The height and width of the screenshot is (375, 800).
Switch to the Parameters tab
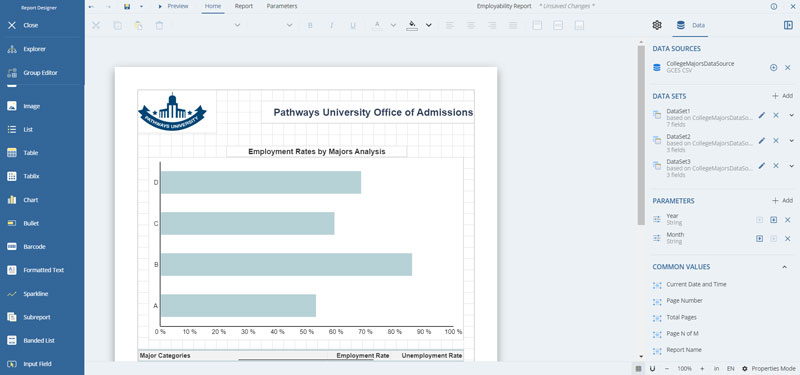[282, 6]
